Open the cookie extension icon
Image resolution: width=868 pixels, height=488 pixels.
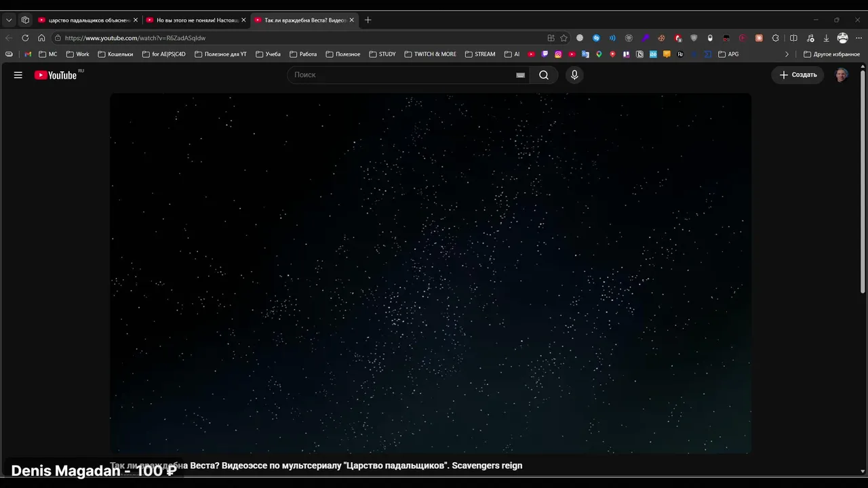tap(662, 38)
